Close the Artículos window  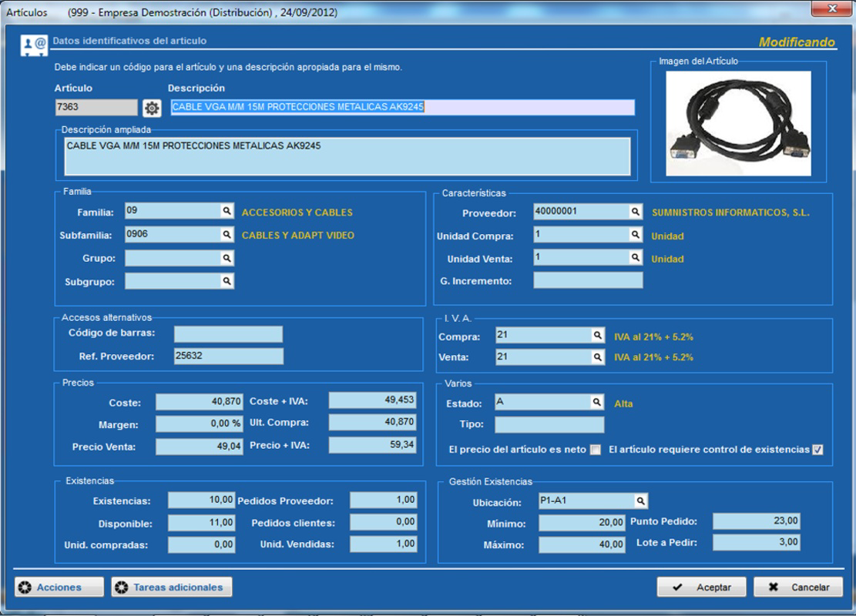click(831, 8)
